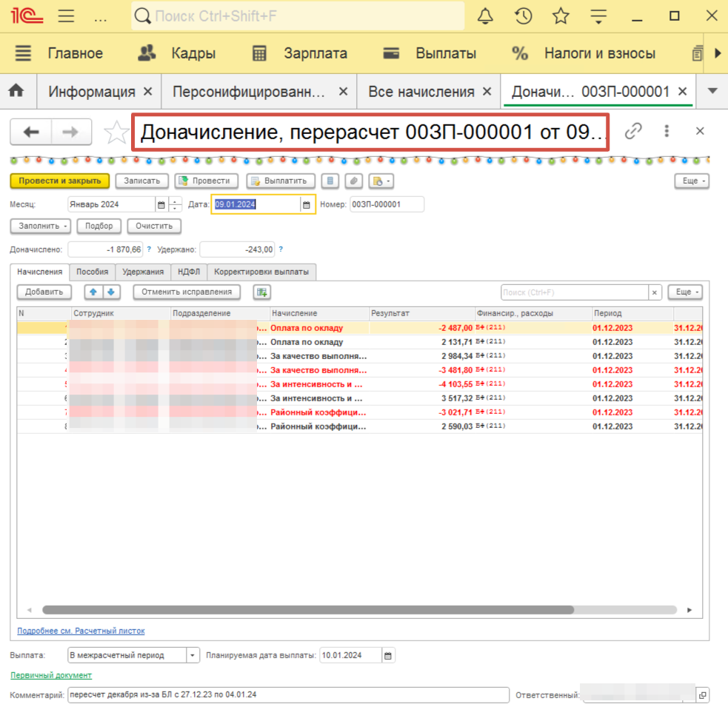Add document to favorites star
This screenshot has height=710, width=728.
pos(116,133)
